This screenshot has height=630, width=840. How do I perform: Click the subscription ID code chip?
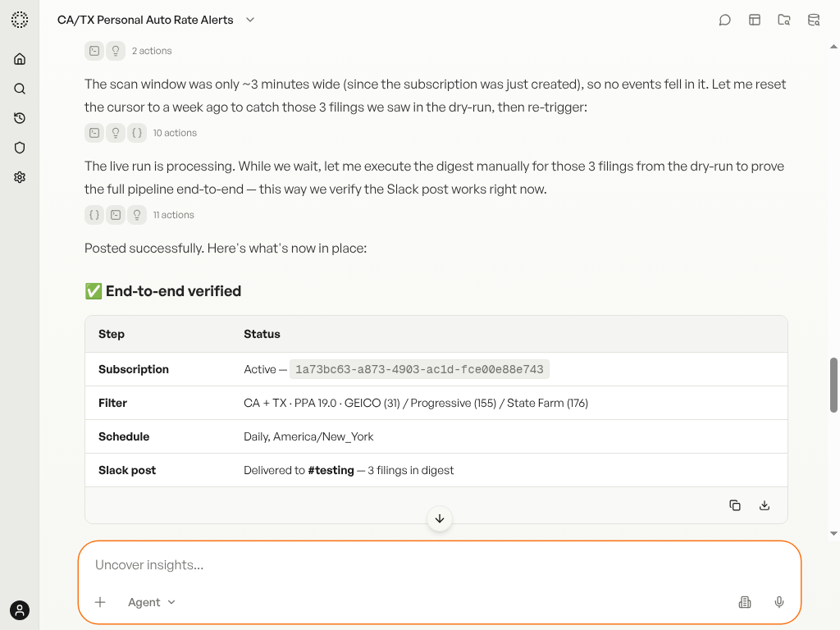click(x=419, y=369)
